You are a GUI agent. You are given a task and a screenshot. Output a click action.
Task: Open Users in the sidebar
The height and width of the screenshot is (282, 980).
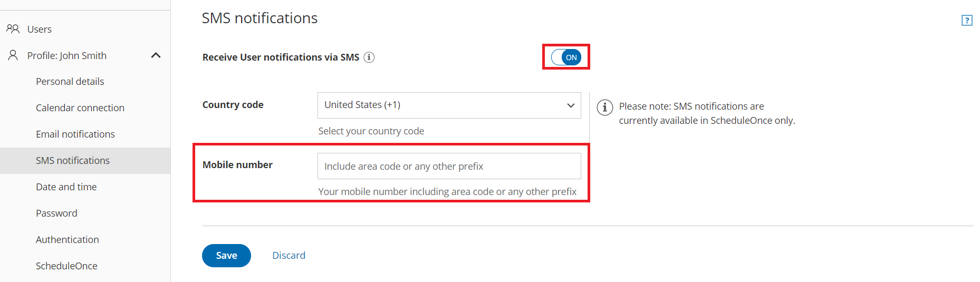pyautogui.click(x=40, y=29)
